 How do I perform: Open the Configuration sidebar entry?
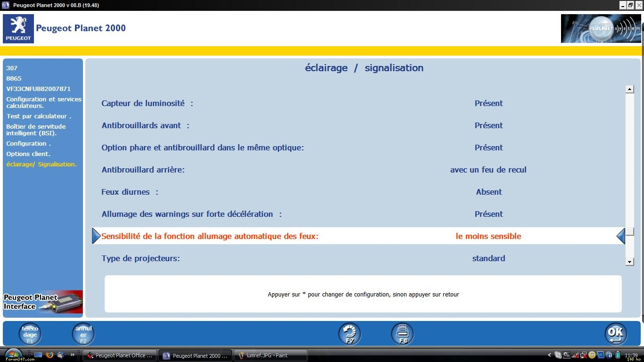[28, 143]
